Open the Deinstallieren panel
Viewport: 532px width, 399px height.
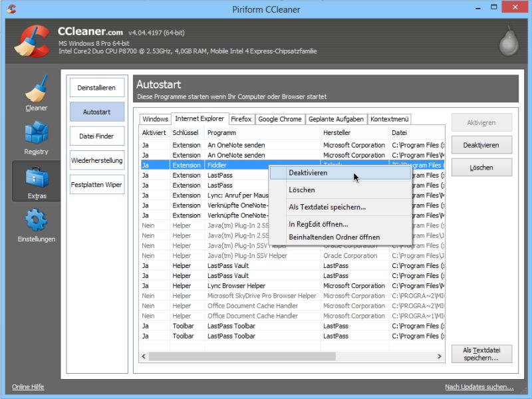(x=96, y=88)
